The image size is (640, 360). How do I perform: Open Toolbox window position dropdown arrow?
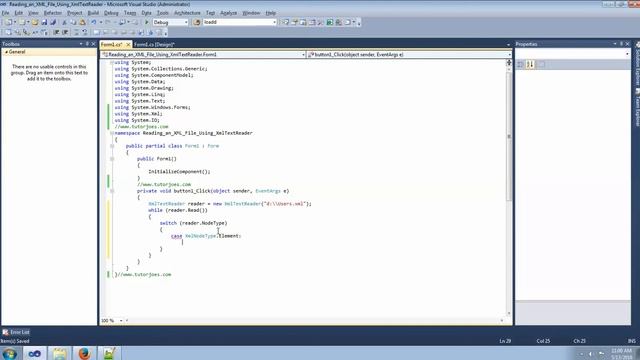point(81,44)
